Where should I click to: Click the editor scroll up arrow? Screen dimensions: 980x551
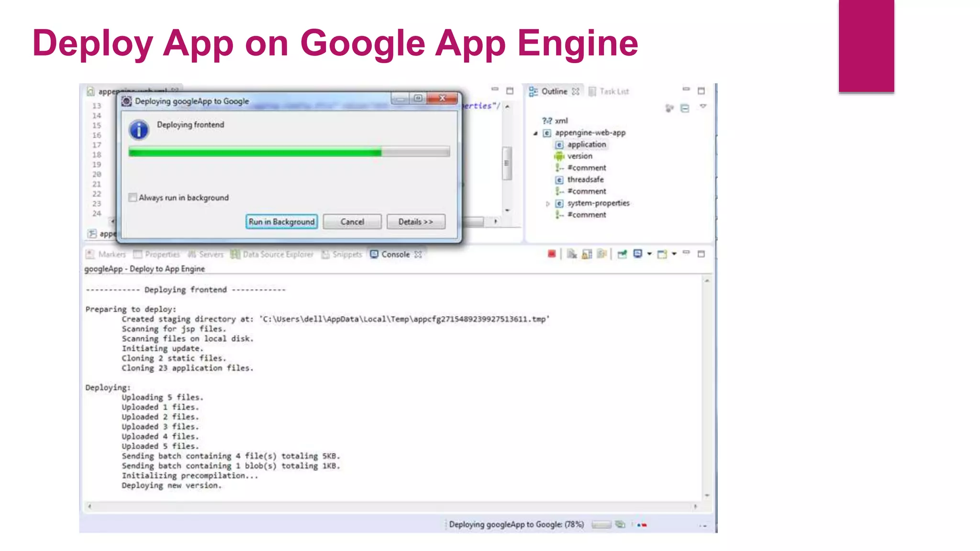[x=507, y=107]
